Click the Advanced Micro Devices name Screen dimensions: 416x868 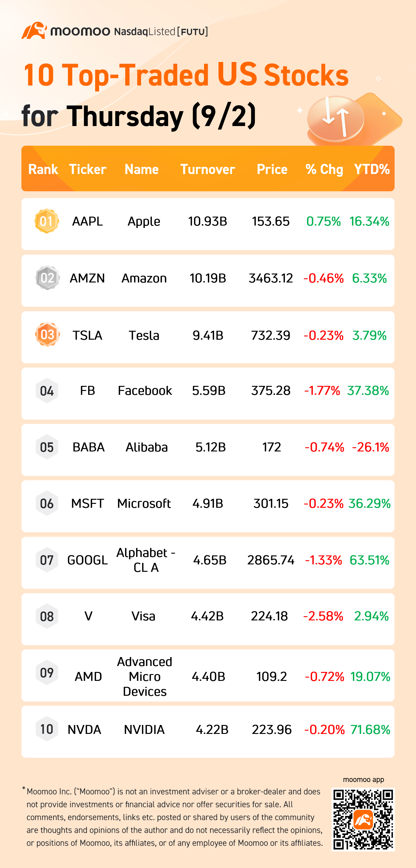[144, 676]
